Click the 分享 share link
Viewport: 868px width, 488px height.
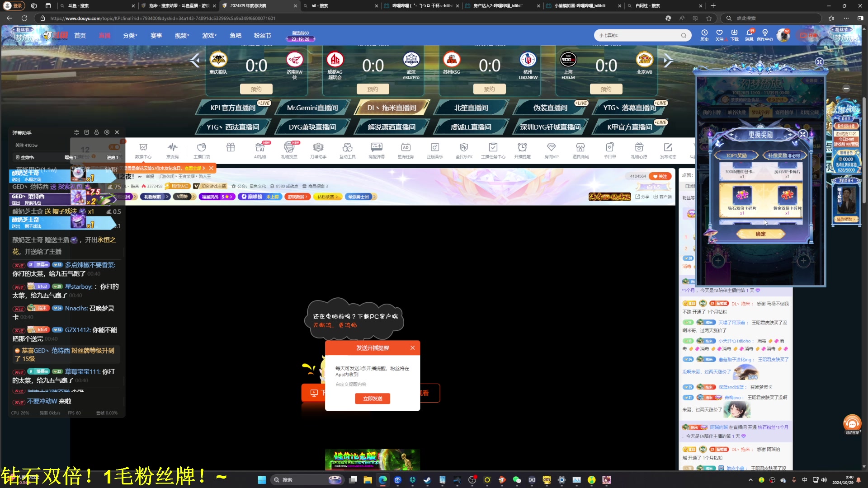point(642,197)
